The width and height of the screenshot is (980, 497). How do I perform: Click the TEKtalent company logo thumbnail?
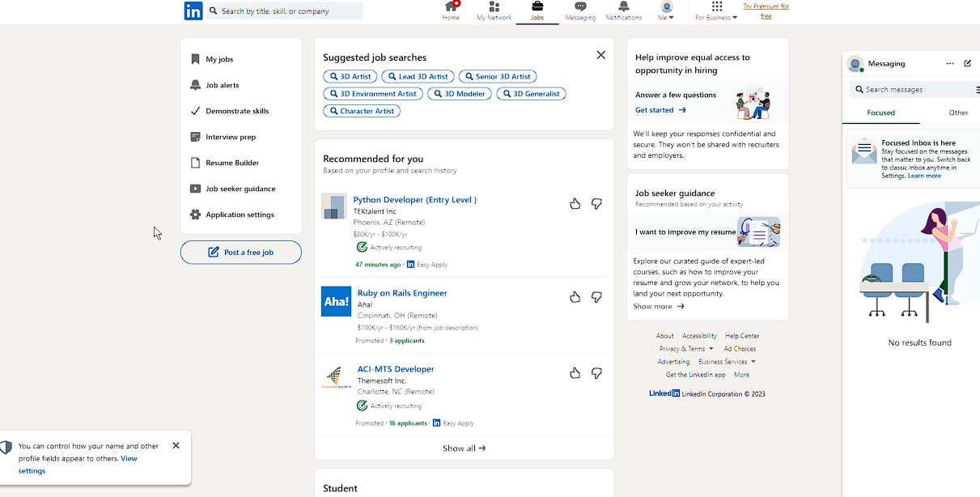click(x=334, y=206)
